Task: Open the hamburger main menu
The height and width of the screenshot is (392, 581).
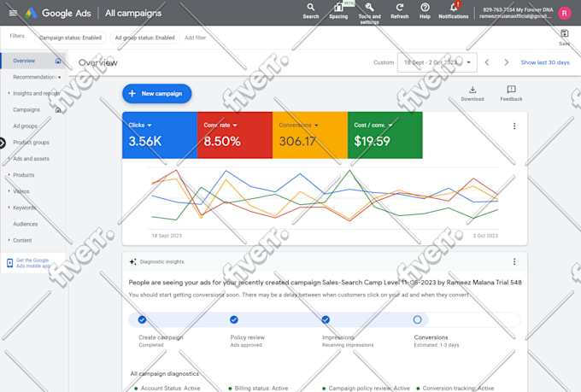Action: (13, 13)
